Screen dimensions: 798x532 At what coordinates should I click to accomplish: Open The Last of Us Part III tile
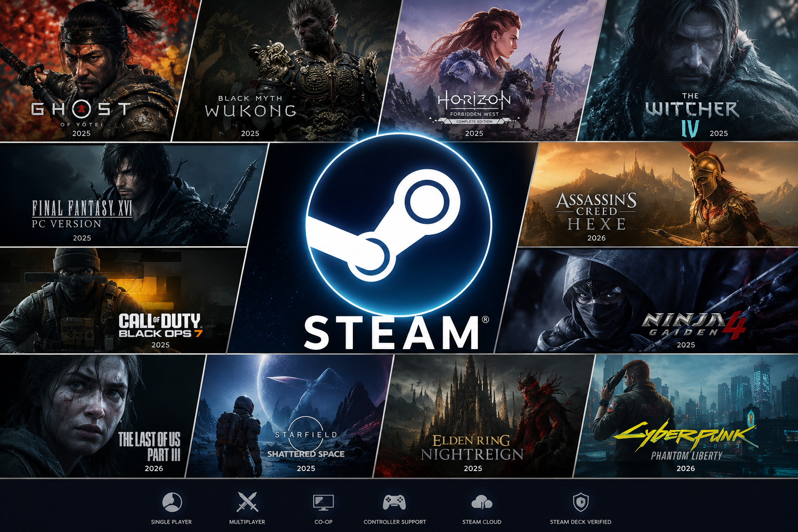point(99,416)
